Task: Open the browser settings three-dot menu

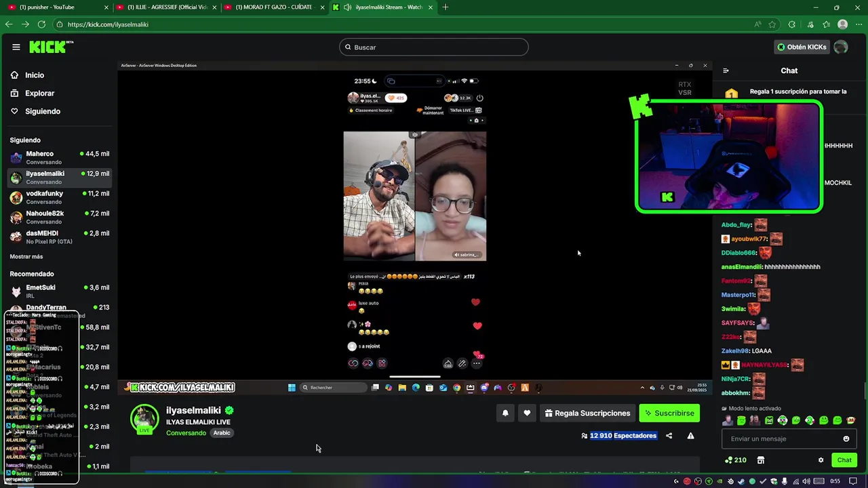Action: click(859, 24)
